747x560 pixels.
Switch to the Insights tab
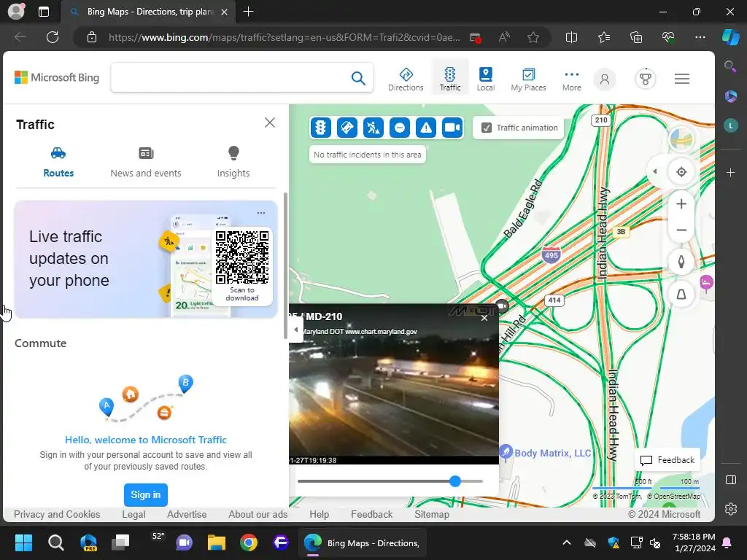[x=233, y=163]
